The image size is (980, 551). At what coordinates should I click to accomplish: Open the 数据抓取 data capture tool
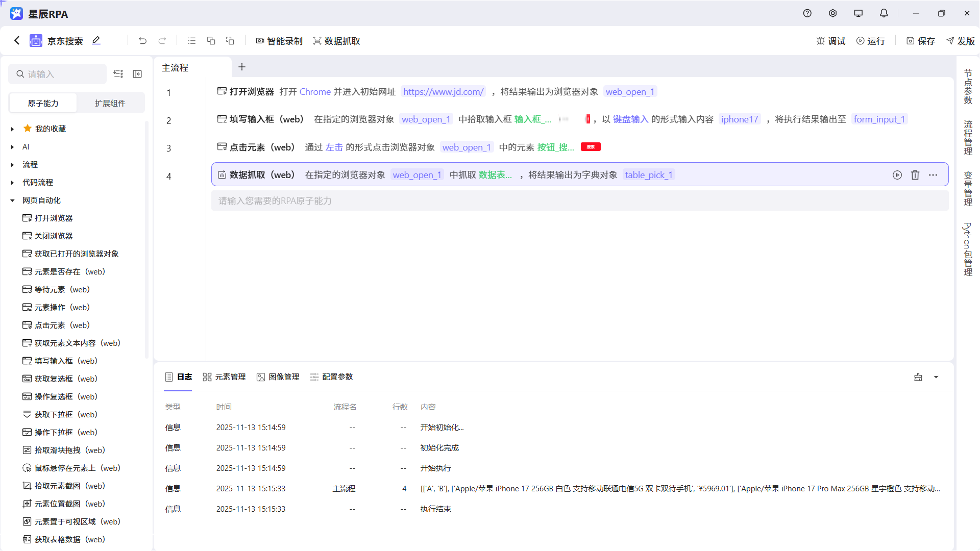pyautogui.click(x=336, y=41)
